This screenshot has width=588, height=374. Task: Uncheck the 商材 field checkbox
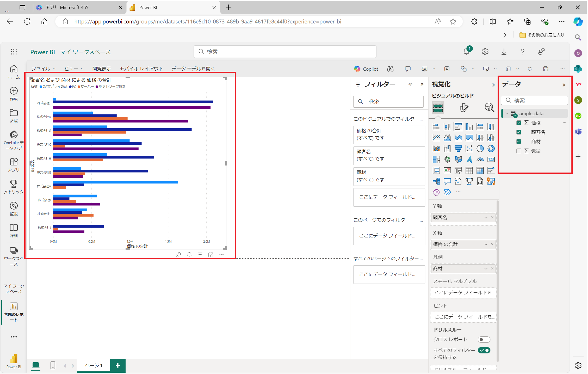click(518, 142)
